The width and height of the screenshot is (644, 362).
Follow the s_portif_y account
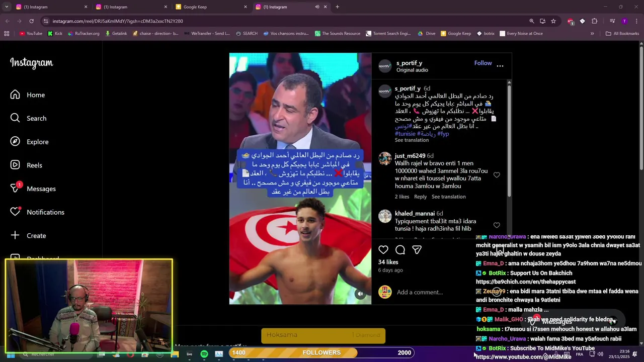click(x=483, y=63)
